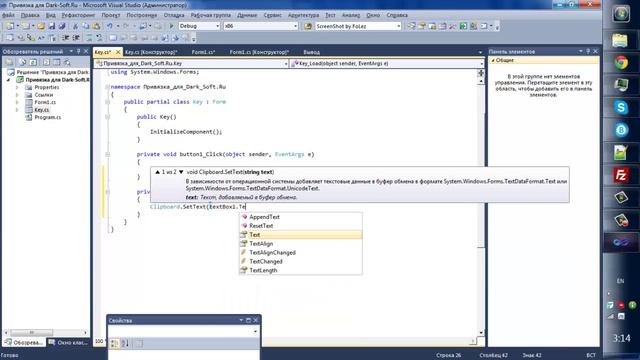Undo the last action with the Undo icon
640x360 pixels.
click(x=110, y=26)
